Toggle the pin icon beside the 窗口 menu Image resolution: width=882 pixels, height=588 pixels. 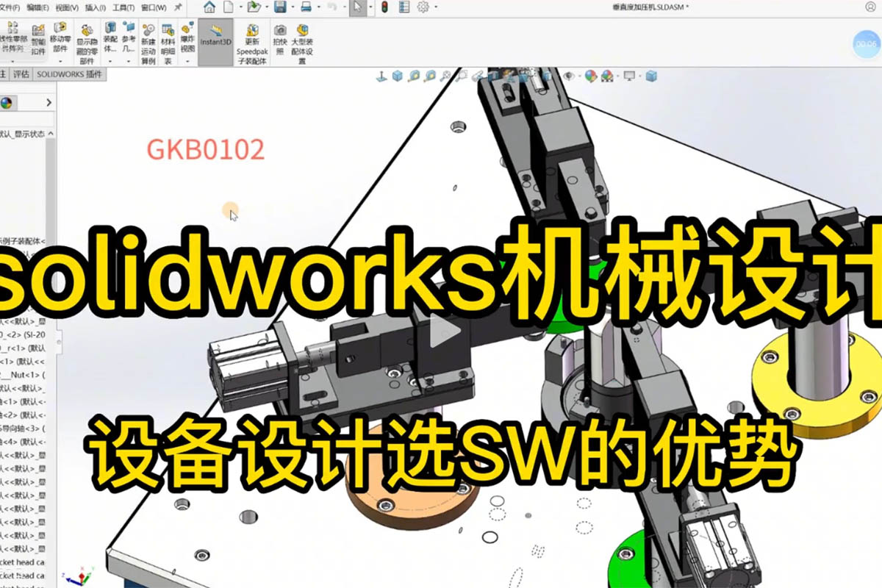pyautogui.click(x=178, y=7)
